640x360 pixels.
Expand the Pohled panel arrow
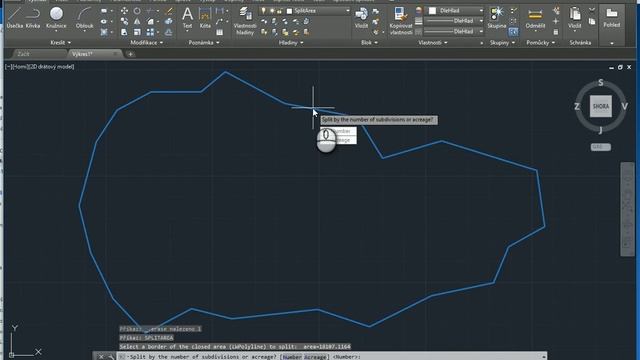[611, 43]
